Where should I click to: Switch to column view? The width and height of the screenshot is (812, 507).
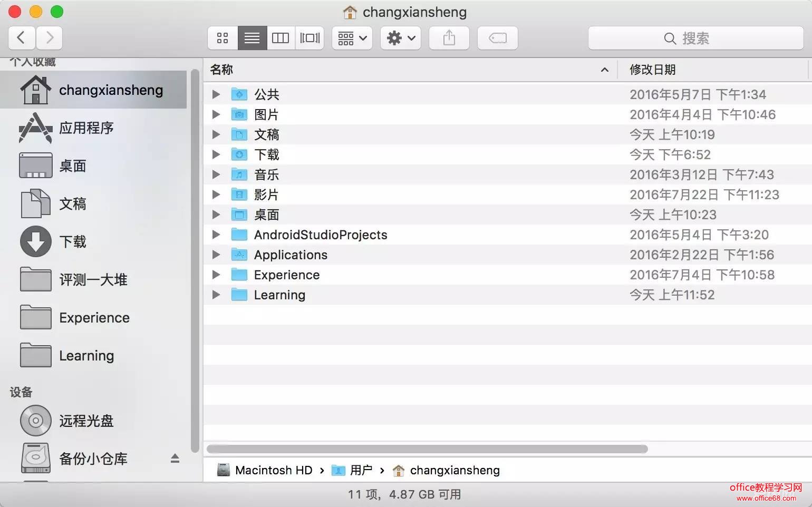(281, 38)
